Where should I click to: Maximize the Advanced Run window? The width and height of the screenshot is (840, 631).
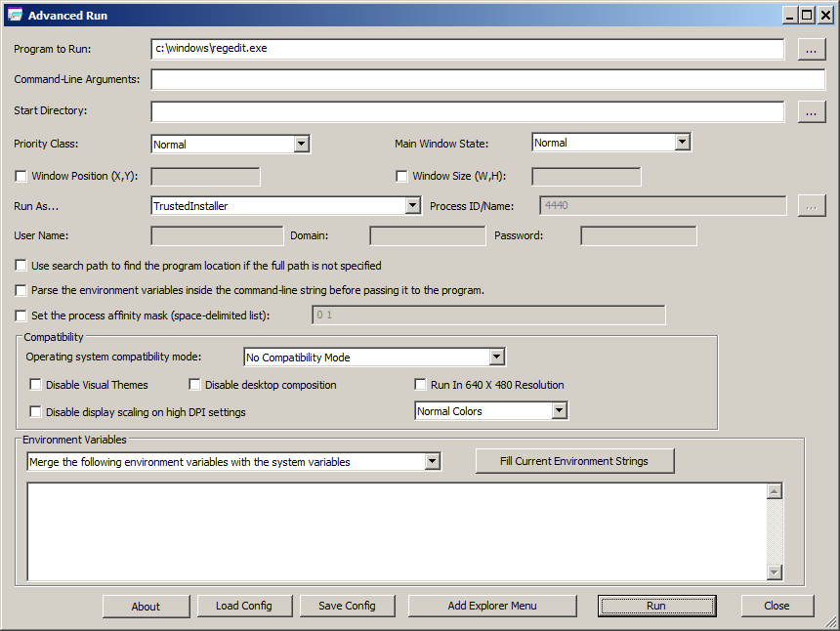pyautogui.click(x=807, y=15)
